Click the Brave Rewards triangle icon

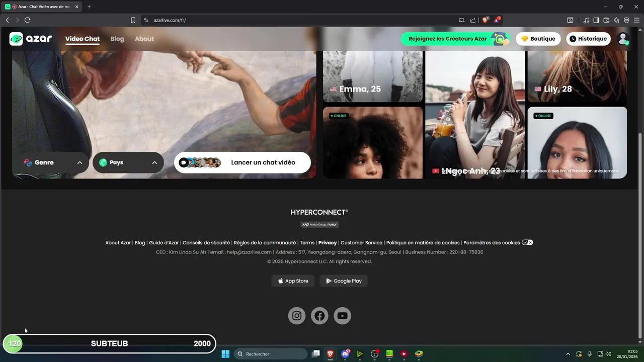(497, 20)
